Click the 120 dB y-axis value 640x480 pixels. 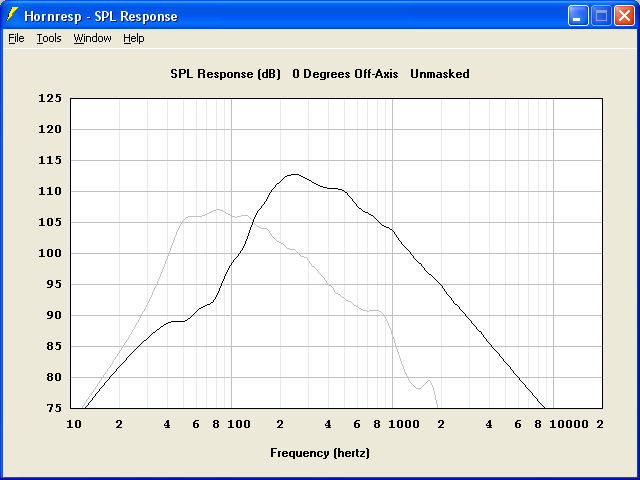(x=50, y=129)
